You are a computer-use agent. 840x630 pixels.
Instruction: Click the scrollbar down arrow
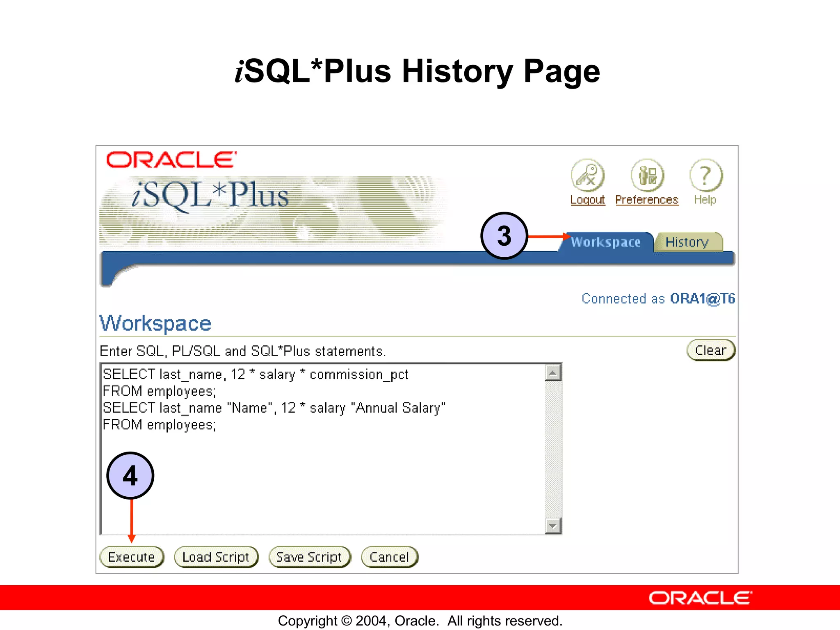(553, 526)
